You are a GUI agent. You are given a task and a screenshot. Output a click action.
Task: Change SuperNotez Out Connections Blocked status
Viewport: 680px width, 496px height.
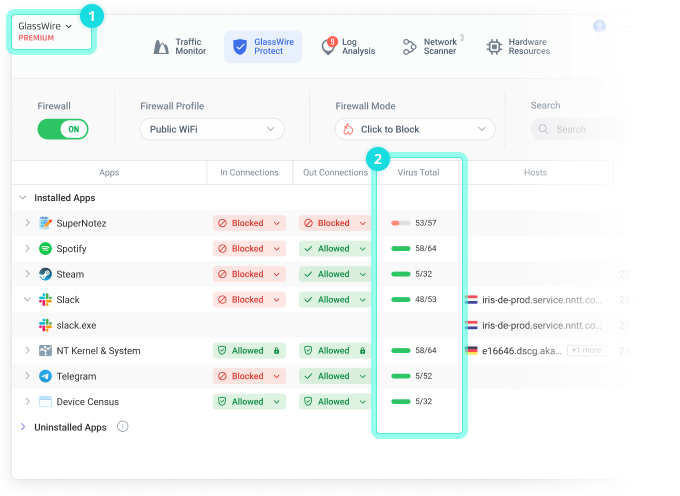click(335, 223)
